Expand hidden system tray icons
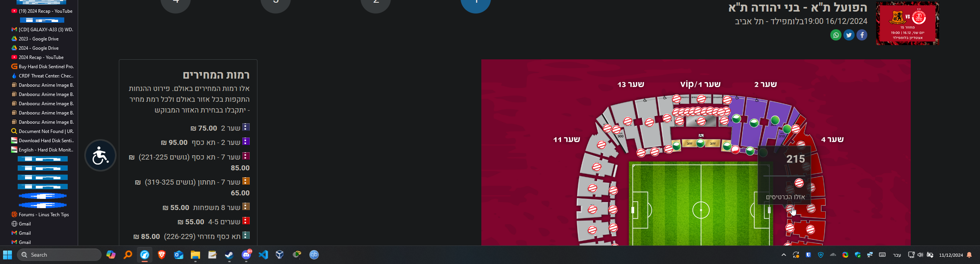 pos(783,255)
